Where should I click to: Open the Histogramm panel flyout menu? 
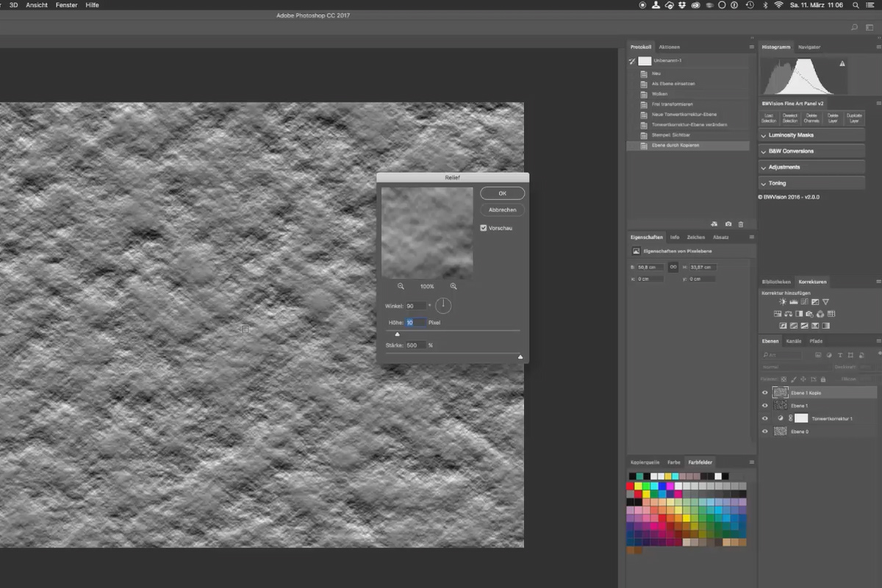(x=878, y=47)
